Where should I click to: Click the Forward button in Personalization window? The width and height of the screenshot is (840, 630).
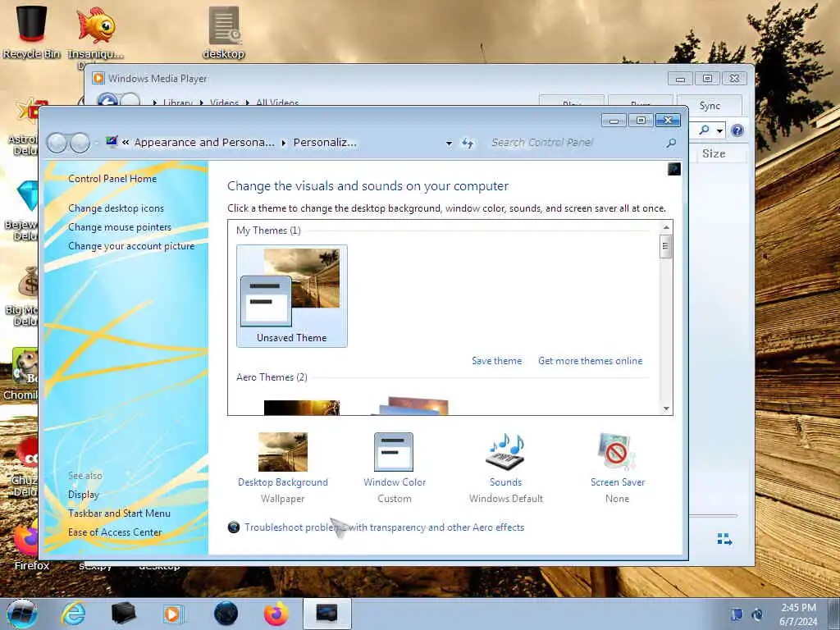click(x=80, y=143)
